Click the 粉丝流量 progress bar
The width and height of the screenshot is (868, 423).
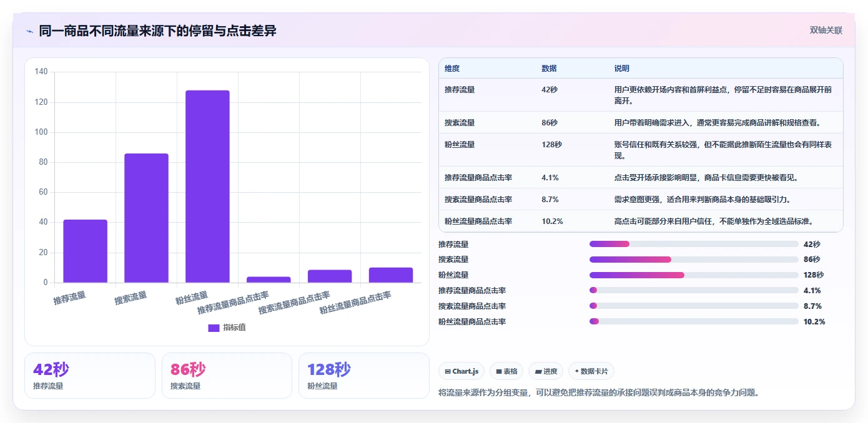[x=694, y=275]
